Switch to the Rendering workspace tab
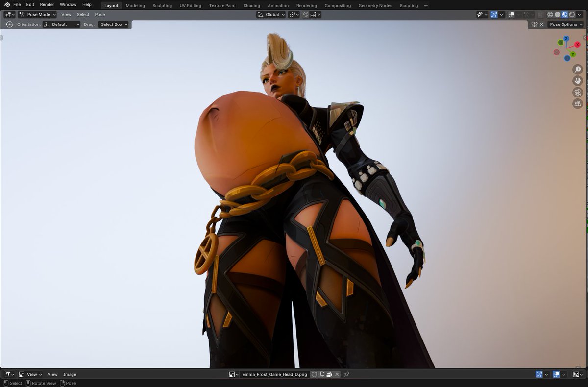588x387 pixels. pyautogui.click(x=307, y=6)
